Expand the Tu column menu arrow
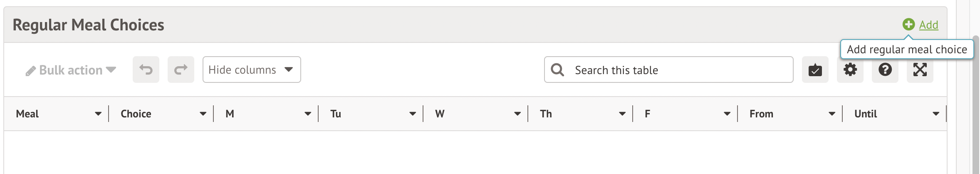 (413, 114)
